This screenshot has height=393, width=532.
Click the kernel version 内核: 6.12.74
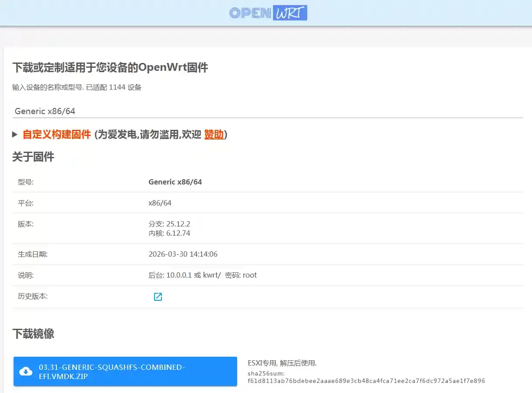(x=169, y=233)
